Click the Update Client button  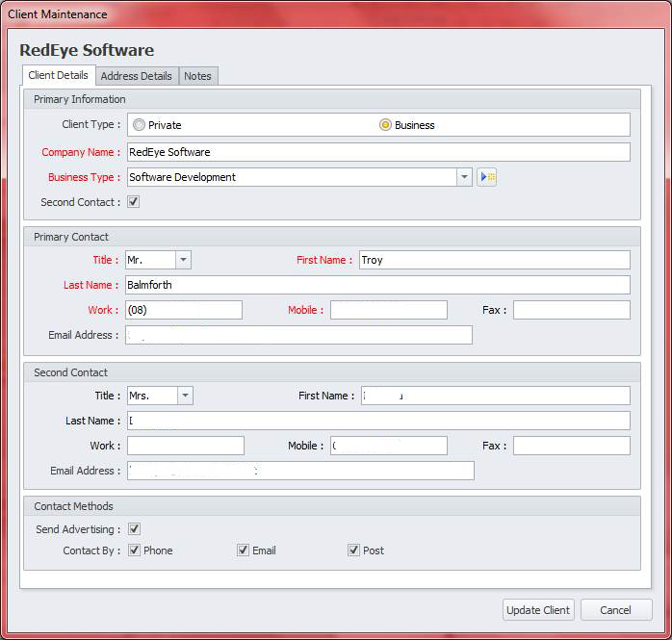coord(538,609)
